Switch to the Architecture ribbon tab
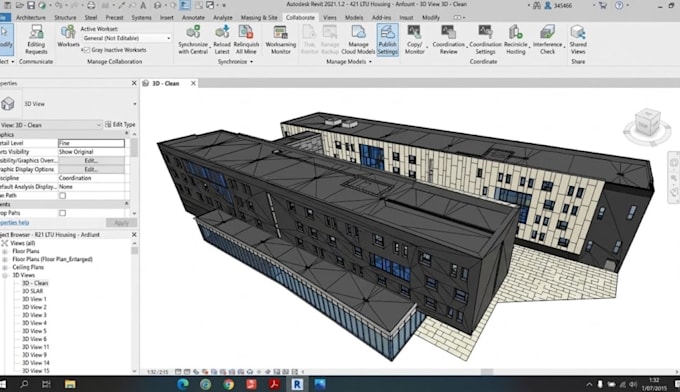The width and height of the screenshot is (680, 392). [30, 17]
